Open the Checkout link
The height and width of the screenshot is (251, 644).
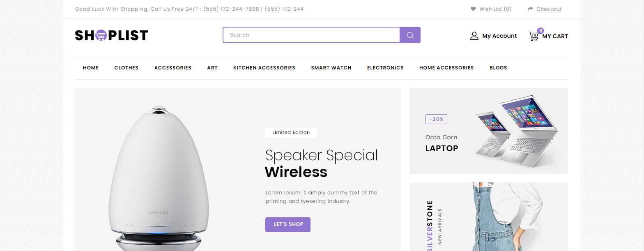(x=549, y=8)
